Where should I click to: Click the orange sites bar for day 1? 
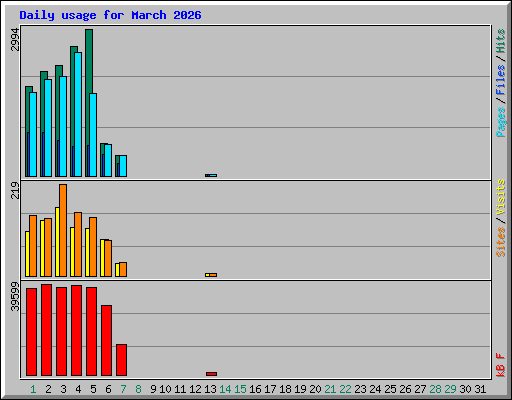33,246
